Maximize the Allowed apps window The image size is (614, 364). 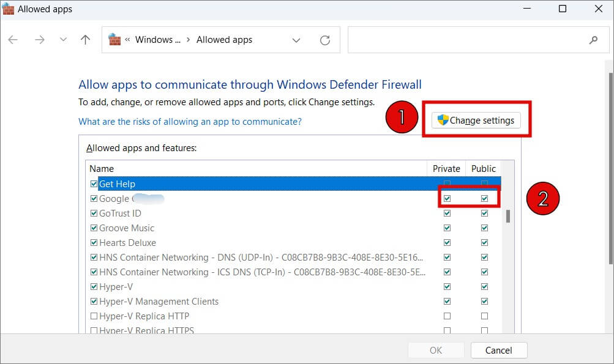pos(563,9)
